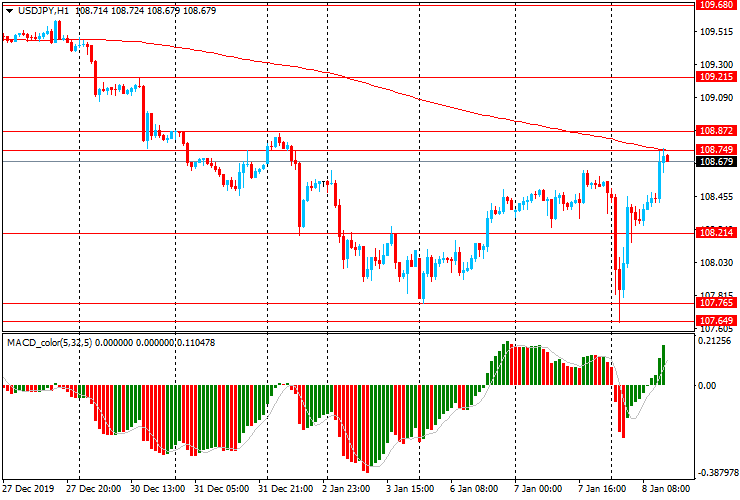Select the 108.030 price scale value
The image size is (740, 500).
click(716, 263)
